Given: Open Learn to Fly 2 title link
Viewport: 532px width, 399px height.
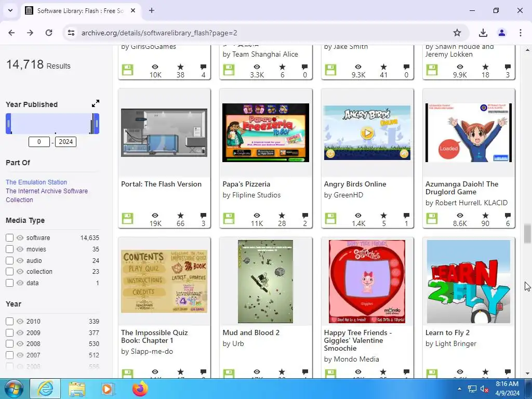Looking at the screenshot, I should pyautogui.click(x=447, y=333).
